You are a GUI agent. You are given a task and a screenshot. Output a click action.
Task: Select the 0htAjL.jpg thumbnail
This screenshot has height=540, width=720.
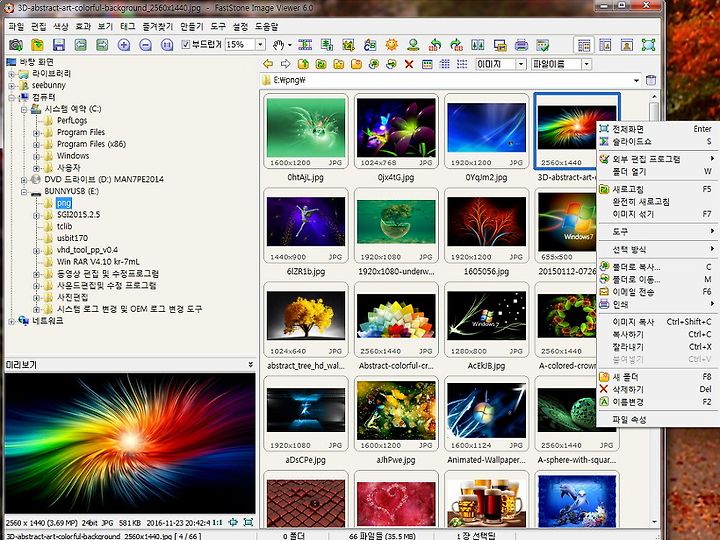tap(306, 131)
